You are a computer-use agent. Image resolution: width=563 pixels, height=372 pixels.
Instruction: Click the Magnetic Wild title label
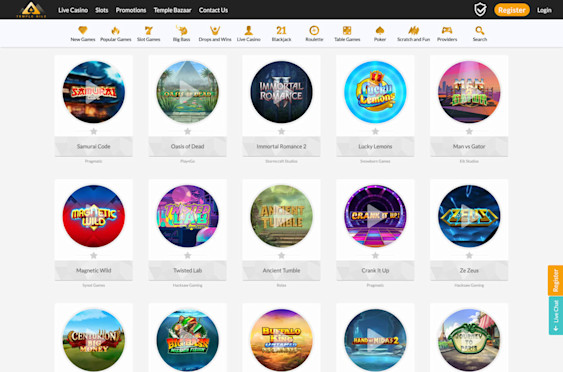pos(94,270)
